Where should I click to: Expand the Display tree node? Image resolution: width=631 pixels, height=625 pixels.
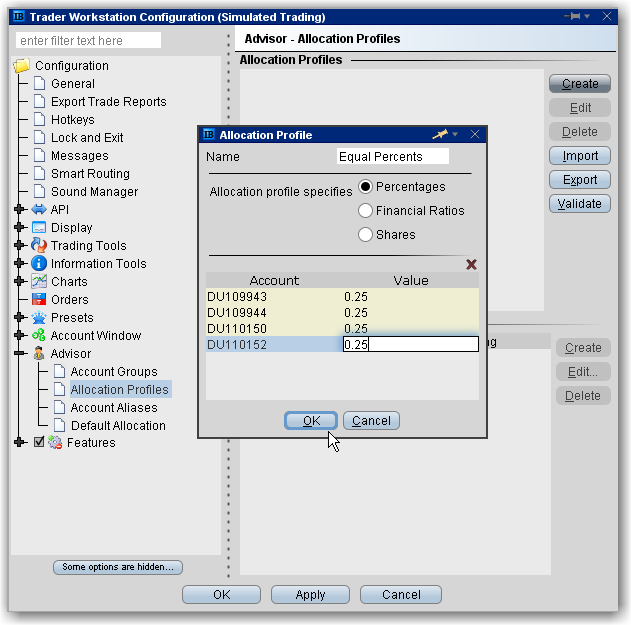(19, 227)
